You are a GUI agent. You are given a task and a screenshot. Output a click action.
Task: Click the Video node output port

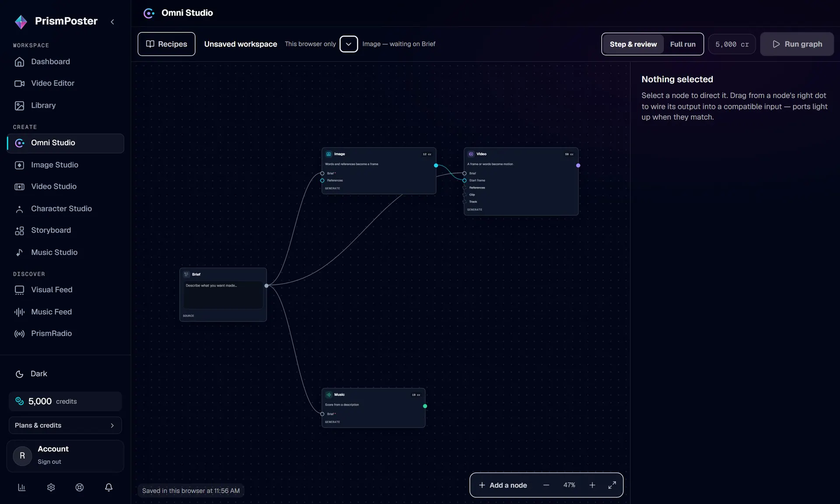pos(578,165)
